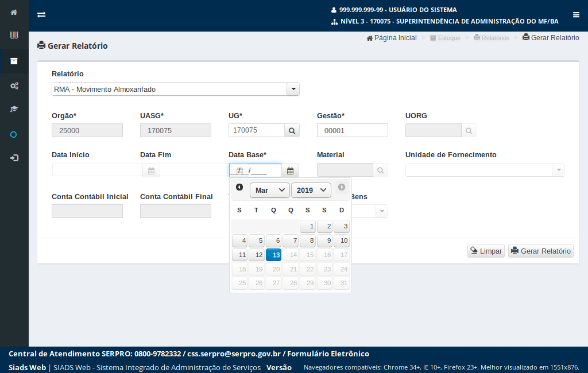Screen dimensions: 588x373
Task: Open the year selector showing 2019
Action: point(311,190)
